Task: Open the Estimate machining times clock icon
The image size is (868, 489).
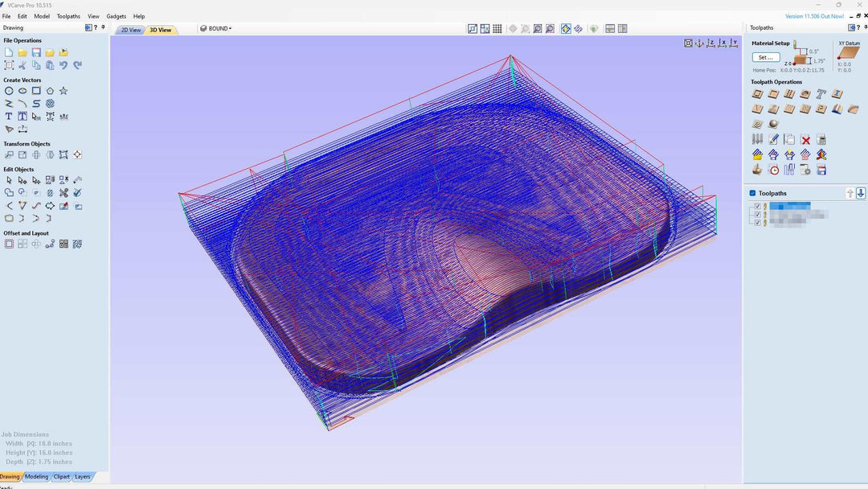Action: 773,171
